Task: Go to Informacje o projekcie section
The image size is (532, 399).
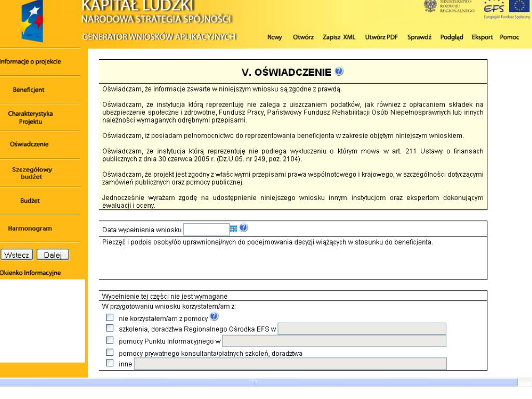Action: pyautogui.click(x=31, y=62)
